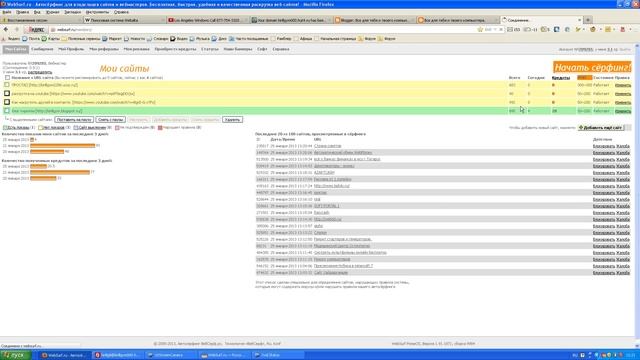Viewport: 640px width, 360px height.
Task: Open the Инструменты menu
Action: (97, 12)
